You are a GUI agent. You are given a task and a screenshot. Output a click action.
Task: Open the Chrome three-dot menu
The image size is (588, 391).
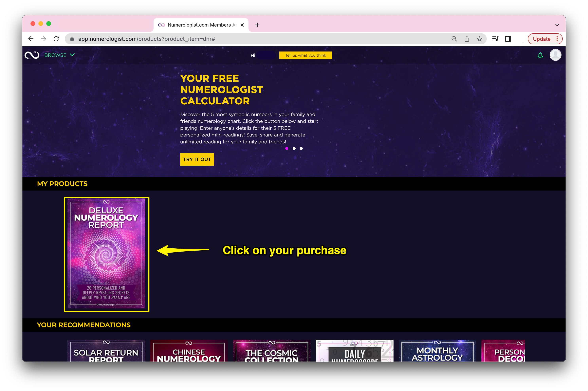coord(557,39)
